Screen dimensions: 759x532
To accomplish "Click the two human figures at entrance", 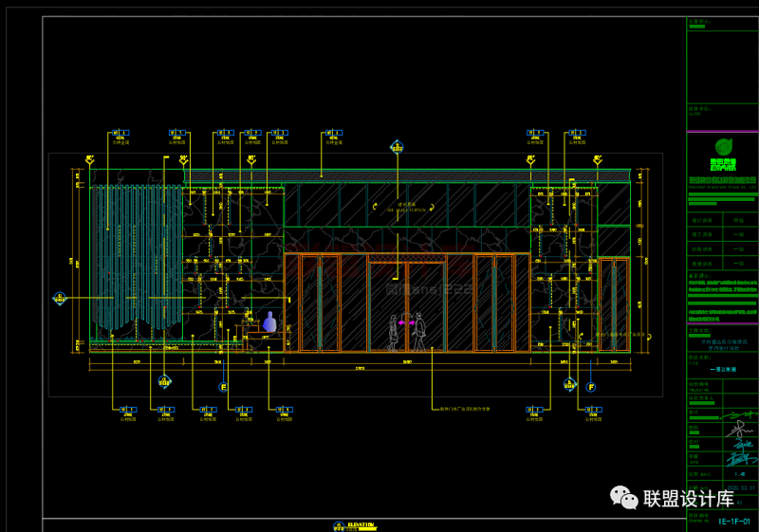I will click(x=406, y=330).
